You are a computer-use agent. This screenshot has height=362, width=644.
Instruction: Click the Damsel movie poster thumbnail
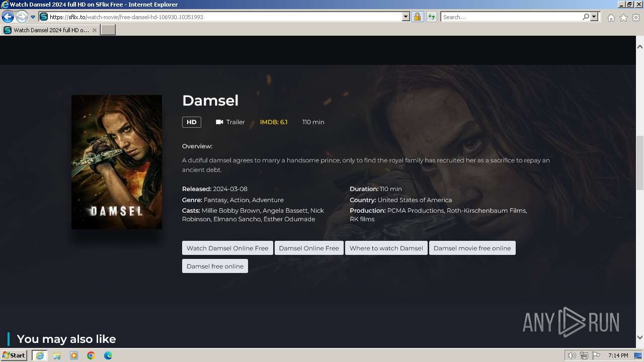coord(117,162)
